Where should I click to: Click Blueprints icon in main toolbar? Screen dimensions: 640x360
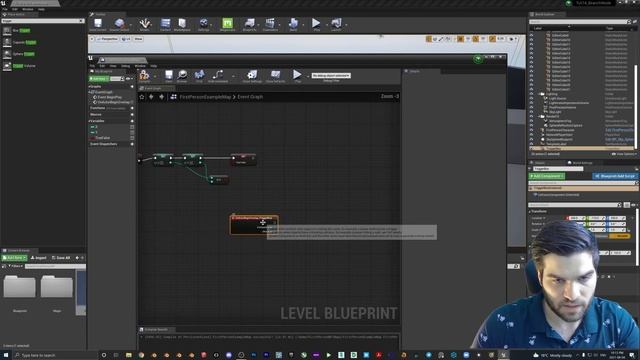coord(249,24)
